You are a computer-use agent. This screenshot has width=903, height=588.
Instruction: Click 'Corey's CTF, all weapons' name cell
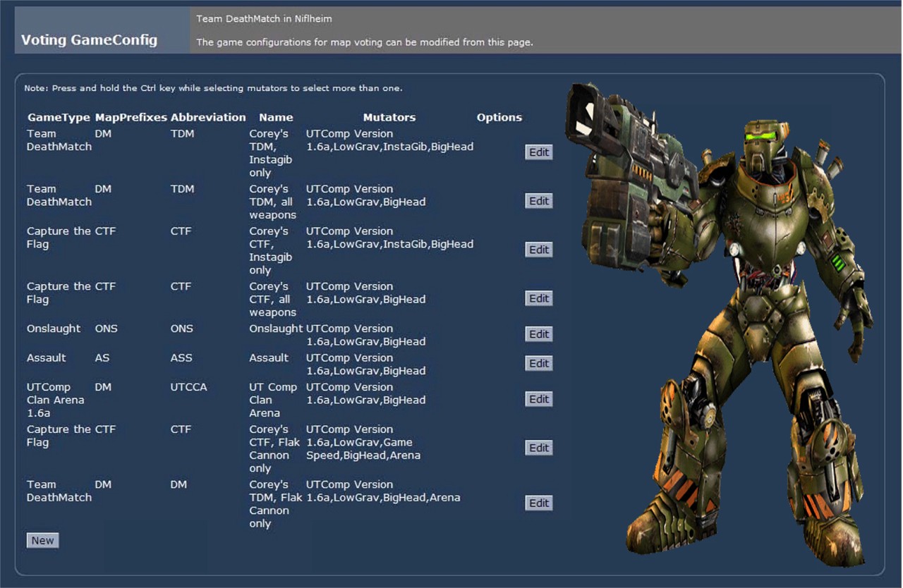pyautogui.click(x=273, y=299)
